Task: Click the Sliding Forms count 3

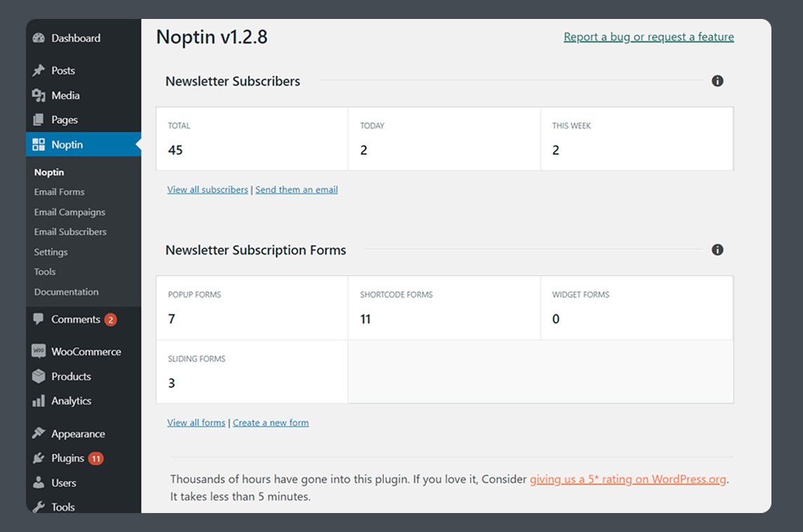Action: click(x=171, y=383)
